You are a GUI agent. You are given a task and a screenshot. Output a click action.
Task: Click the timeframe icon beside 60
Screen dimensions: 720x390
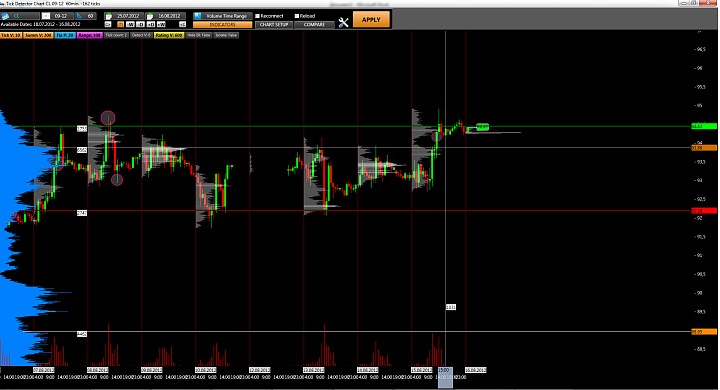point(79,16)
